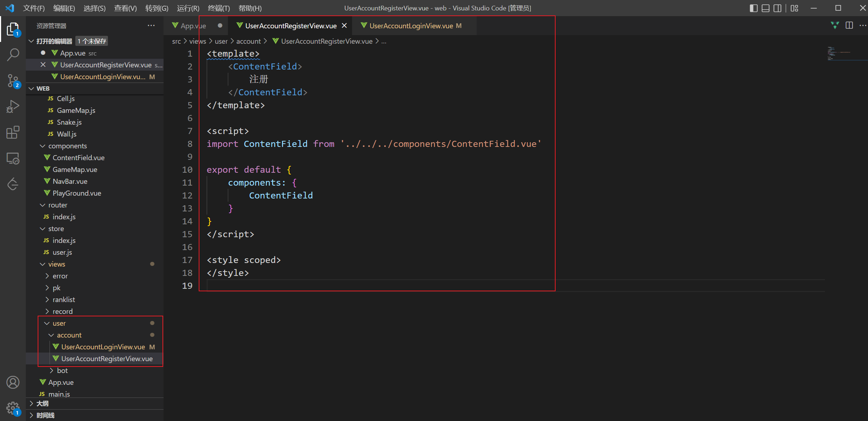Open the Extensions view
This screenshot has height=421, width=868.
click(13, 132)
